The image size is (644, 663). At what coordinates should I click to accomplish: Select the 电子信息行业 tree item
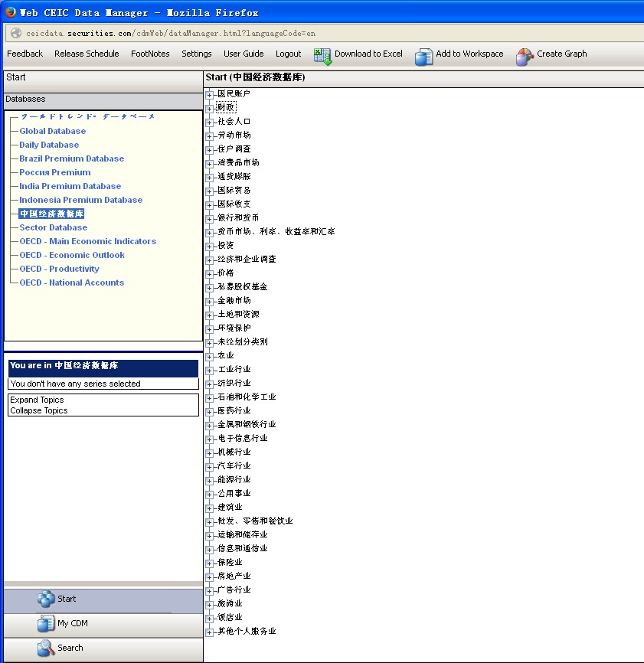(242, 439)
